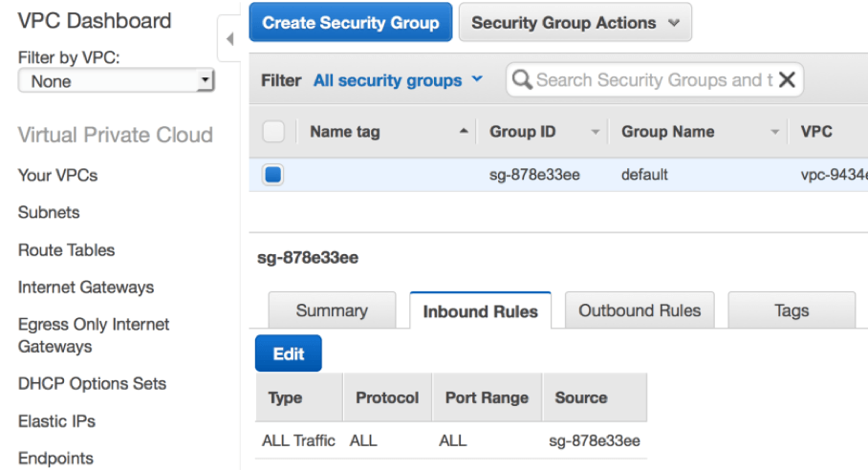Open All security groups filter dropdown

[398, 80]
